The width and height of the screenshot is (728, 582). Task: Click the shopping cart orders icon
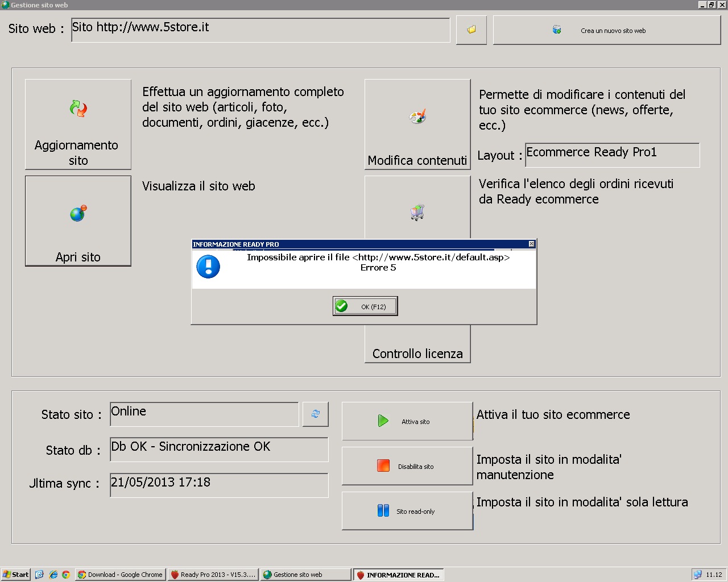(417, 213)
